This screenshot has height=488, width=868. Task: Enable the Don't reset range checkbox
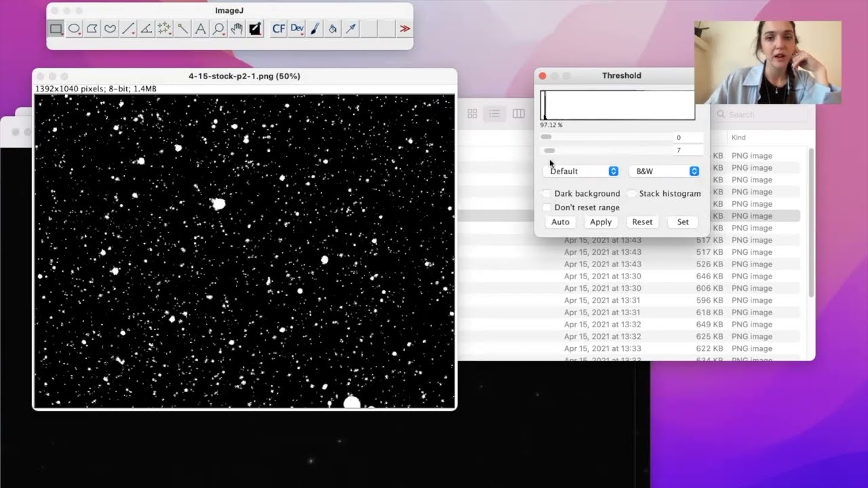click(547, 207)
